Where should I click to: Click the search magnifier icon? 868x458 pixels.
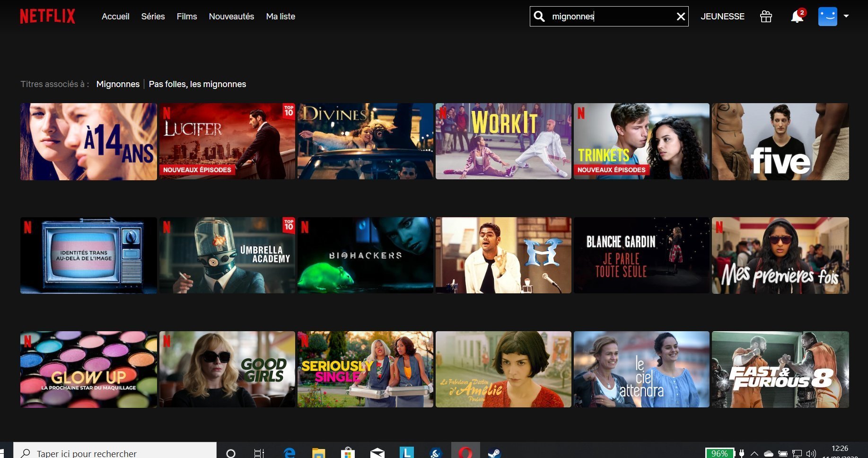coord(539,17)
